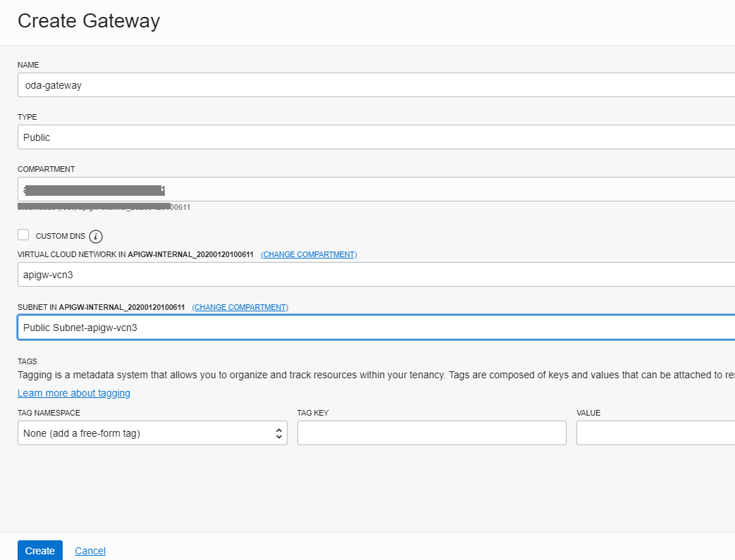Click the Tag Key input field
This screenshot has width=735, height=560.
pos(431,433)
